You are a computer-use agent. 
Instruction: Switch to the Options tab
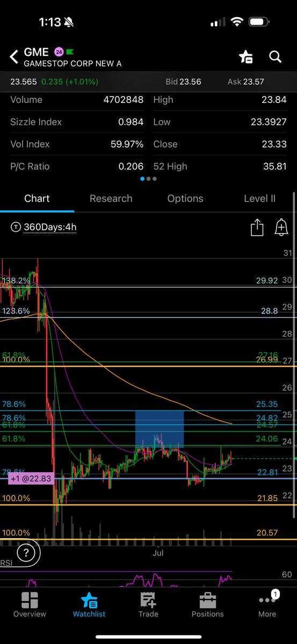click(x=185, y=199)
